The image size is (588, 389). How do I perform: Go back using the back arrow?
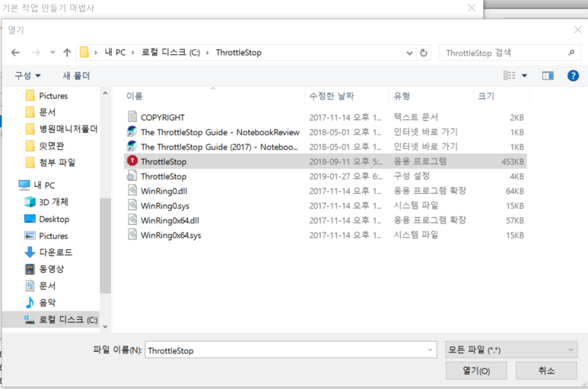15,52
